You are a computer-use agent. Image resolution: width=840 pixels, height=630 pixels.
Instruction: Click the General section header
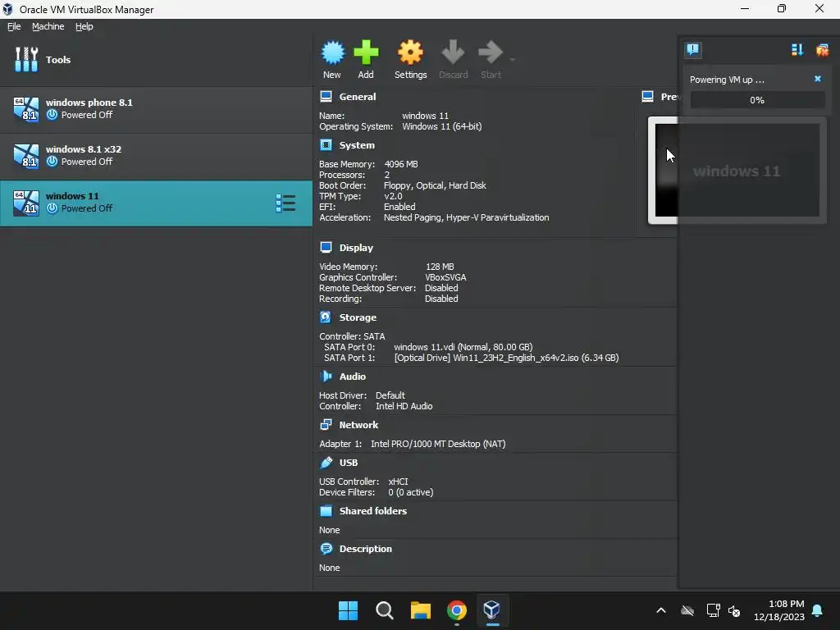358,97
